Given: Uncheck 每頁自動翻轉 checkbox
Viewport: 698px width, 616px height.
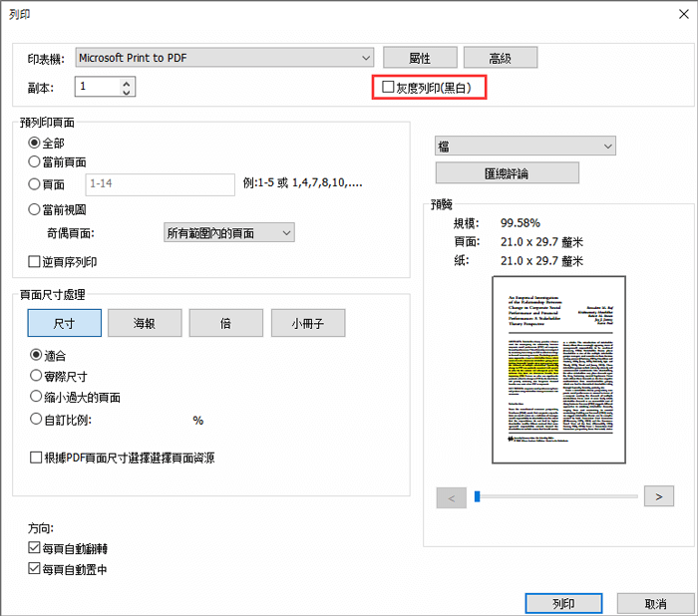Looking at the screenshot, I should coord(36,549).
